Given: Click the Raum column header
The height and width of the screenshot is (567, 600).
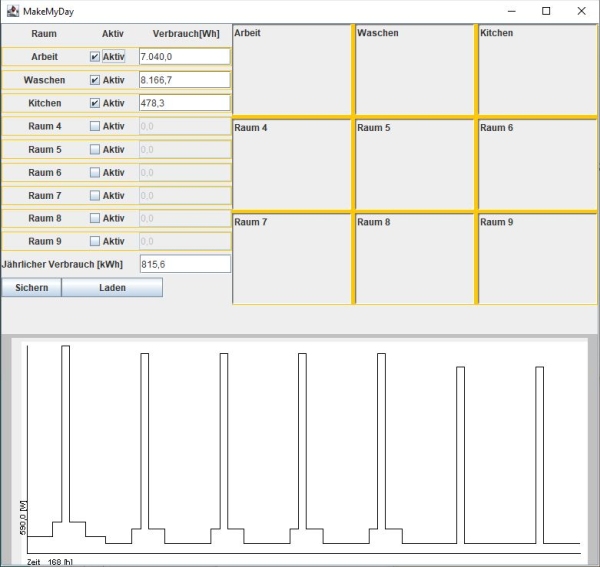Looking at the screenshot, I should click(44, 34).
